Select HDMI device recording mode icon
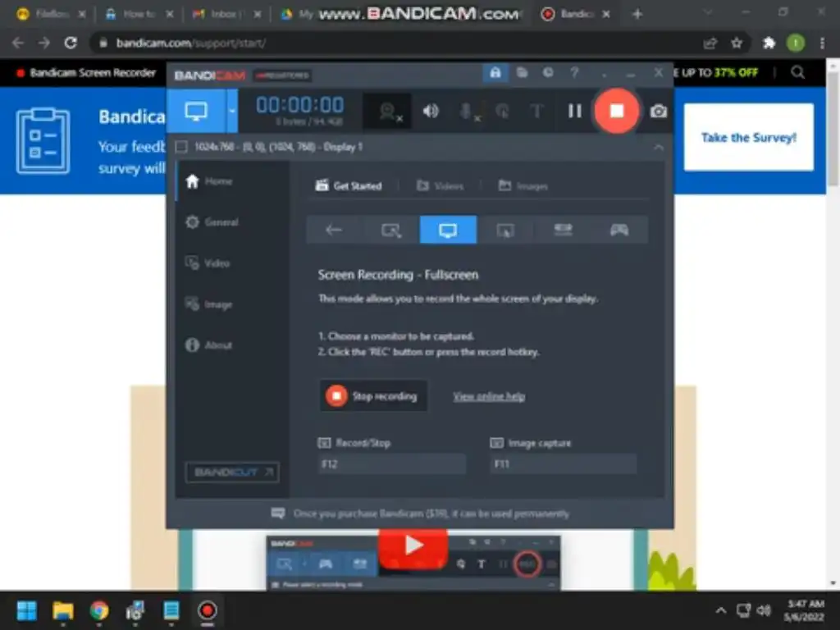This screenshot has width=840, height=630. coord(563,230)
